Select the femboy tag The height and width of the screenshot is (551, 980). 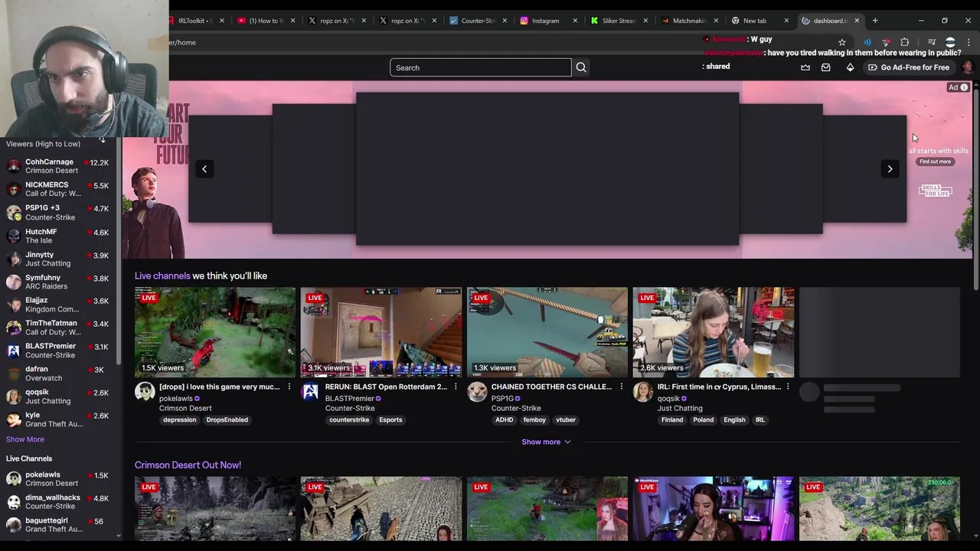tap(534, 420)
